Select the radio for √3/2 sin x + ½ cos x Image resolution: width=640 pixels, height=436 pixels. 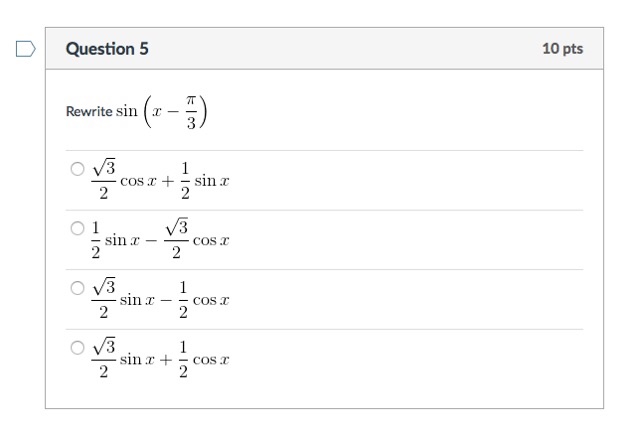(x=77, y=348)
